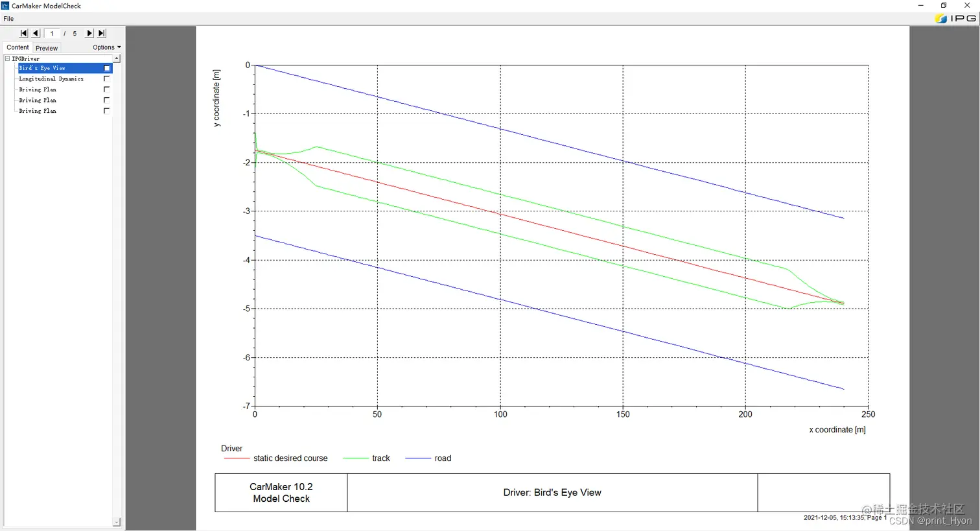Viewport: 980px width, 531px height.
Task: Open the File menu
Action: (x=8, y=19)
